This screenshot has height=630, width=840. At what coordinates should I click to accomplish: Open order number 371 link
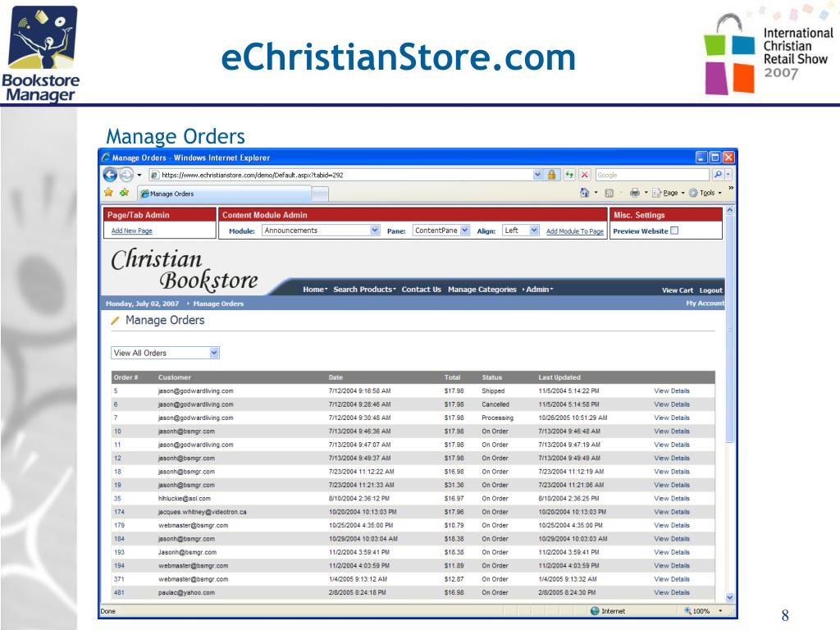(119, 579)
